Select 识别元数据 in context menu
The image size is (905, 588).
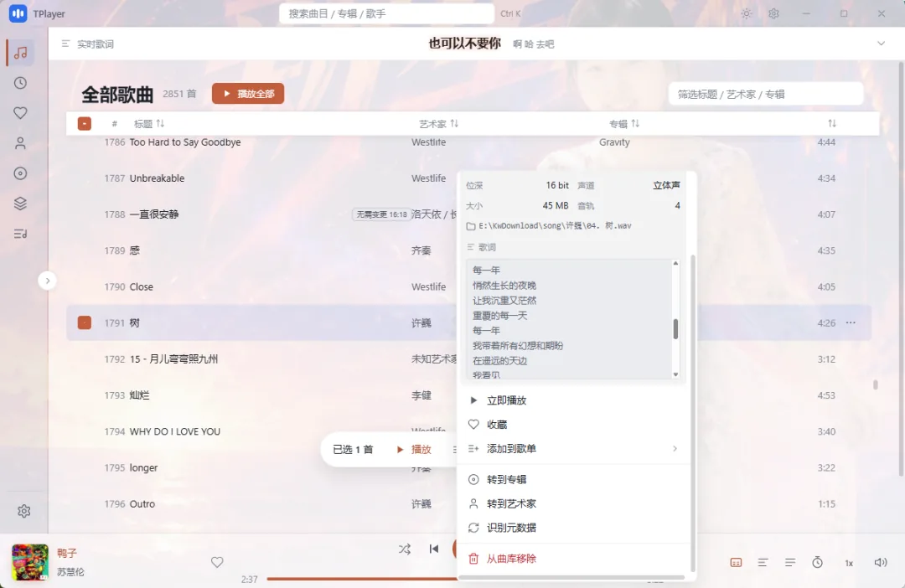point(574,528)
